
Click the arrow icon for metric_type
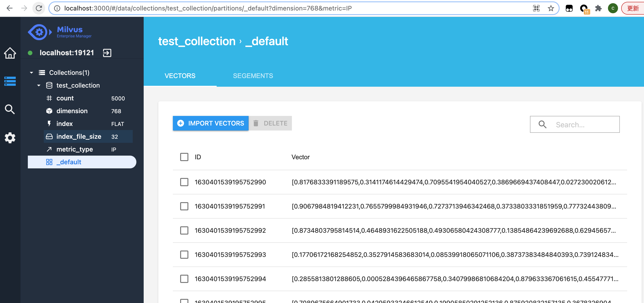click(49, 149)
